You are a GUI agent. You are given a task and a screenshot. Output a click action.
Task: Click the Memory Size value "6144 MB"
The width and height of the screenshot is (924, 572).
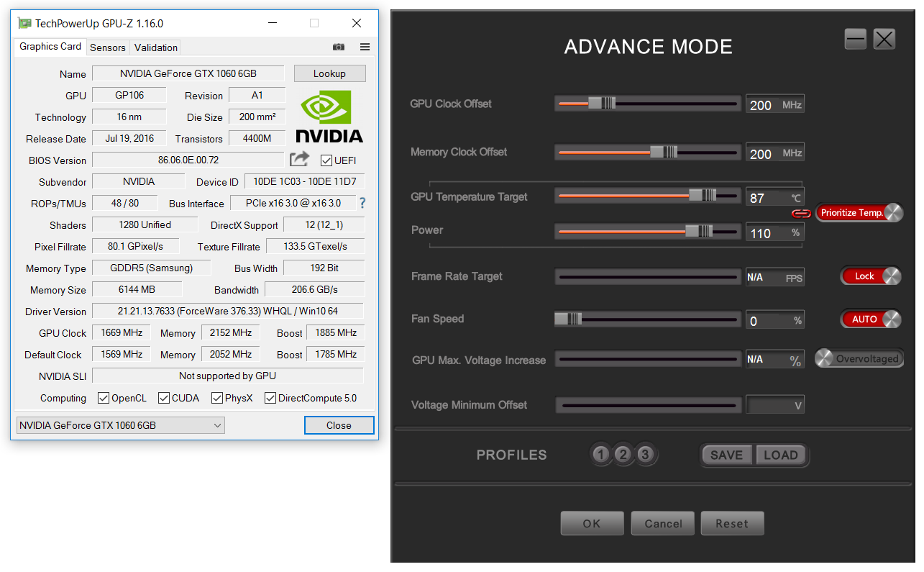(137, 289)
